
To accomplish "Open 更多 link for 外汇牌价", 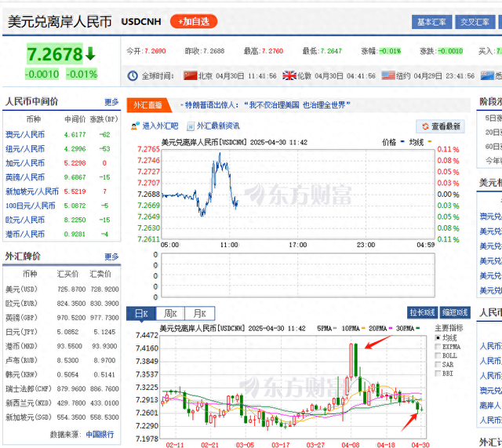I will (111, 257).
